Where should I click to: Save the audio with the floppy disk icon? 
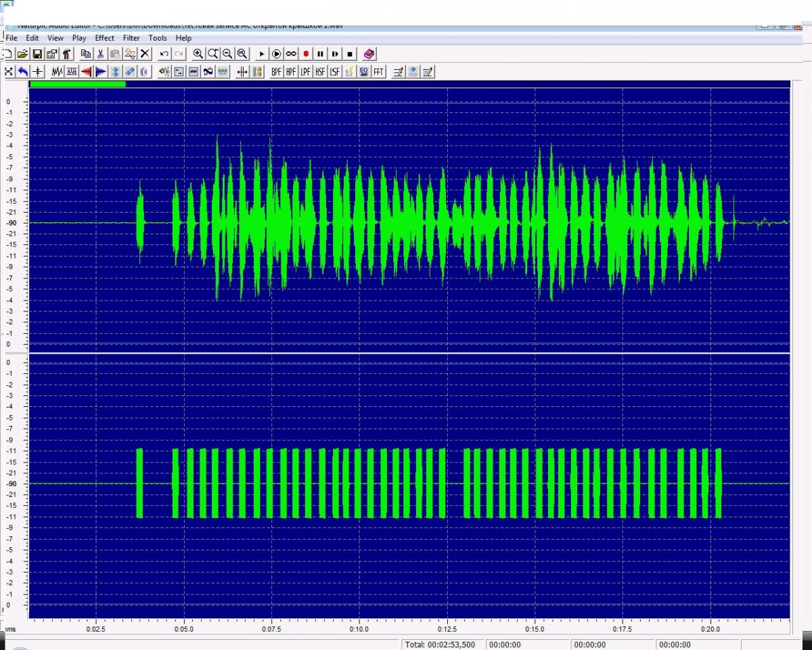coord(37,53)
